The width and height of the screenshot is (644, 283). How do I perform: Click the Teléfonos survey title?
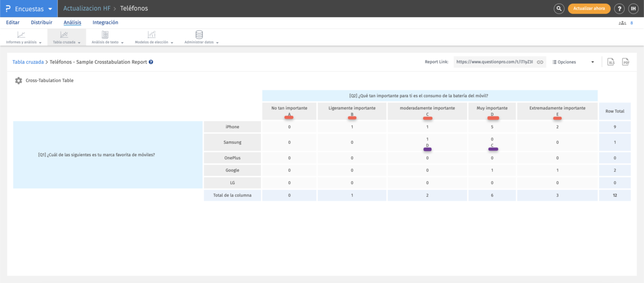pyautogui.click(x=134, y=9)
